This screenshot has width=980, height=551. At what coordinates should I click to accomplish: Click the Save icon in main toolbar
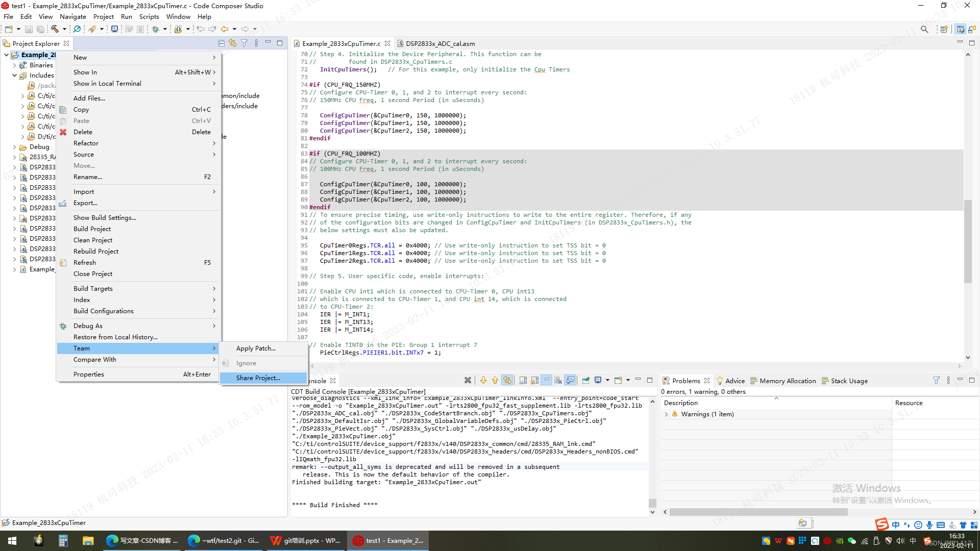point(29,29)
